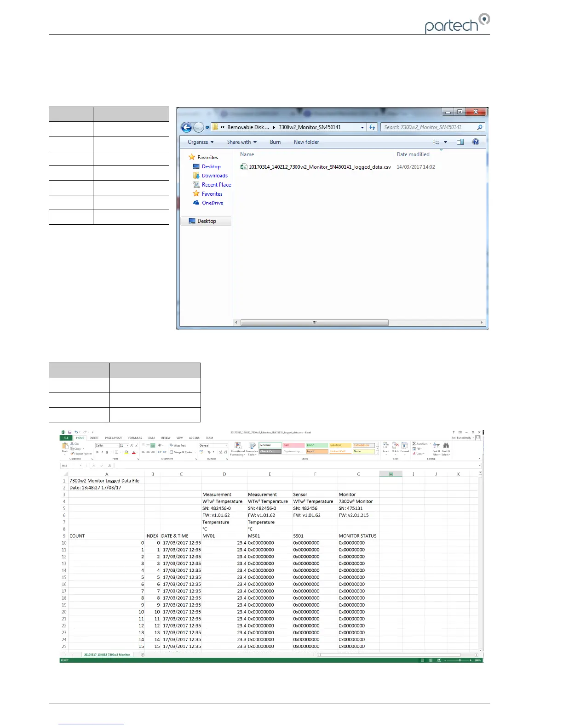This screenshot has width=563, height=728.
Task: Switch to the INSERT ribbon tab
Action: point(94,438)
